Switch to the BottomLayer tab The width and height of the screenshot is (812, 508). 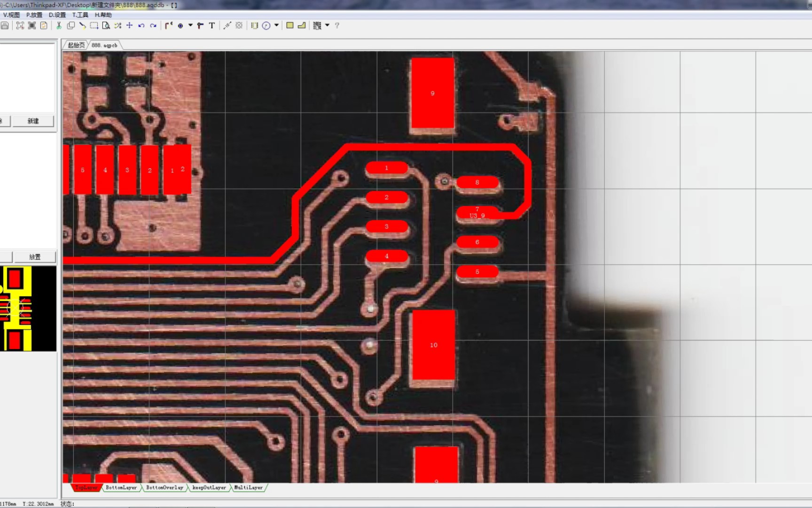click(120, 488)
